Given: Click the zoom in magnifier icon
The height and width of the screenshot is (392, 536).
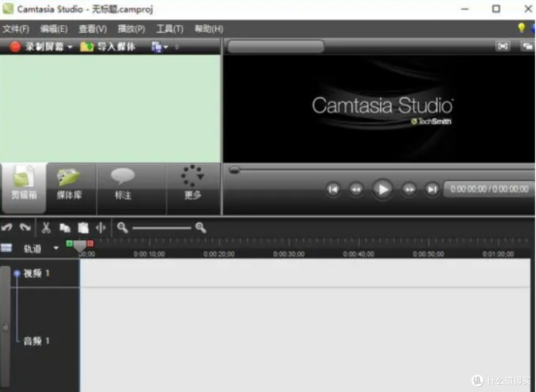Looking at the screenshot, I should click(x=201, y=228).
